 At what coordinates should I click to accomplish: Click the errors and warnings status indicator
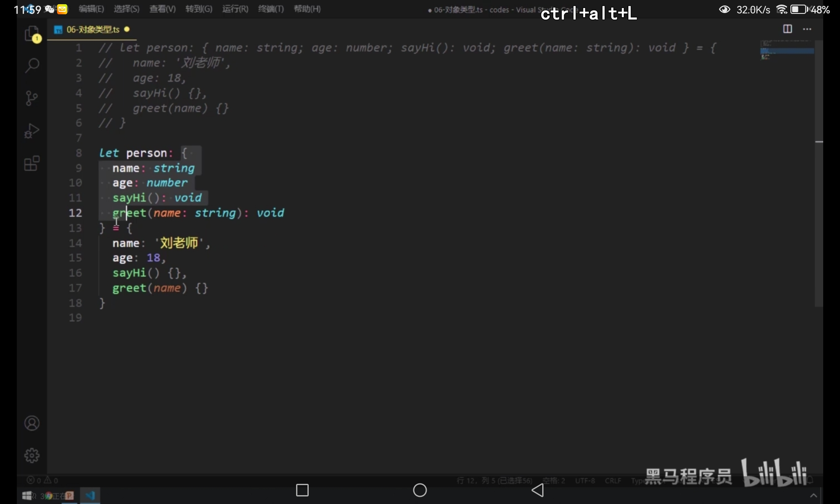[x=42, y=480]
